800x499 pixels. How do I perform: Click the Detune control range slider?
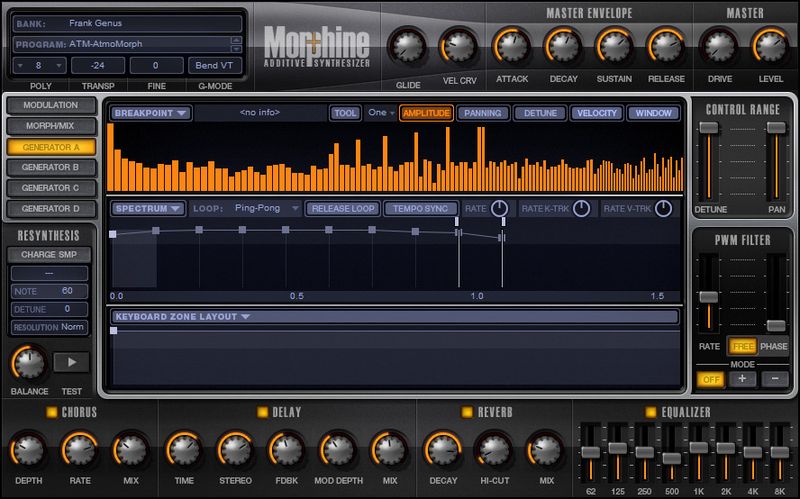709,128
